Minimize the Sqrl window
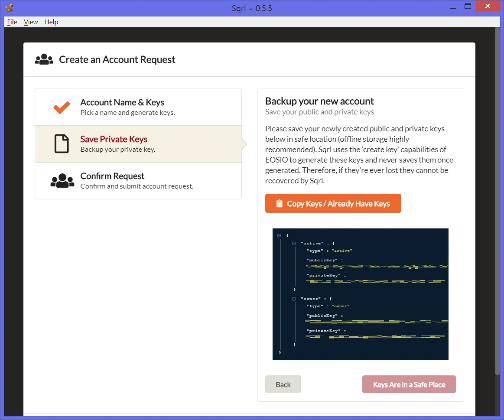This screenshot has height=420, width=504. pos(453,7)
